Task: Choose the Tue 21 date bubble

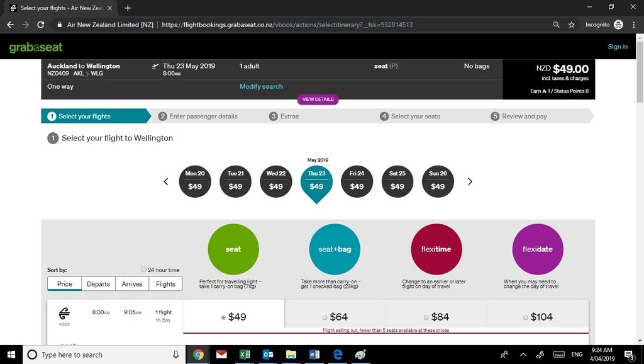Action: tap(235, 181)
